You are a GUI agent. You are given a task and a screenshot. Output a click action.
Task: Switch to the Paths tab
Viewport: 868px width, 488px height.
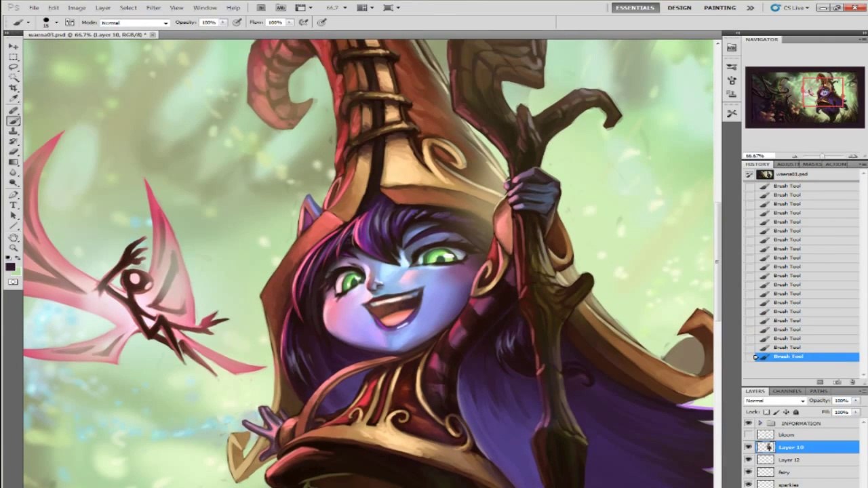tap(818, 391)
